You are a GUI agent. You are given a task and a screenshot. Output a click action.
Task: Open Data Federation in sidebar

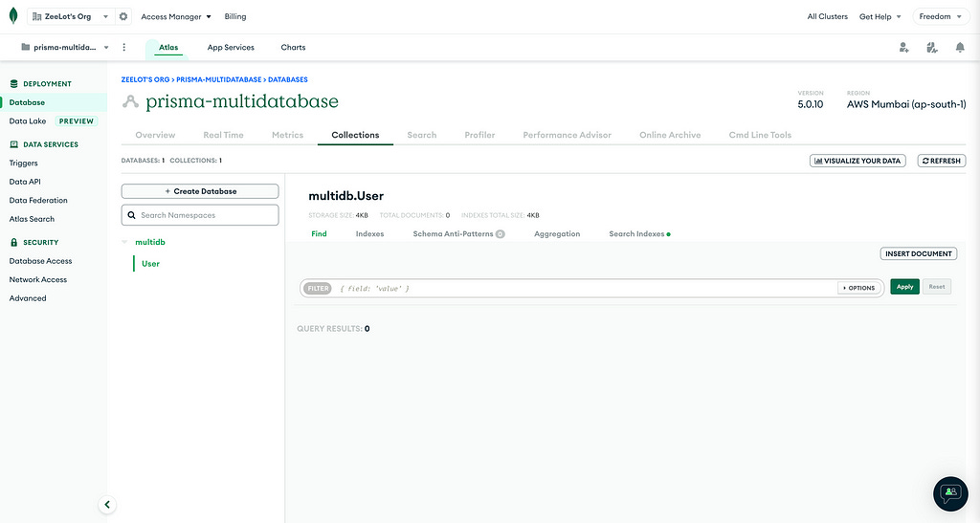[x=38, y=201]
